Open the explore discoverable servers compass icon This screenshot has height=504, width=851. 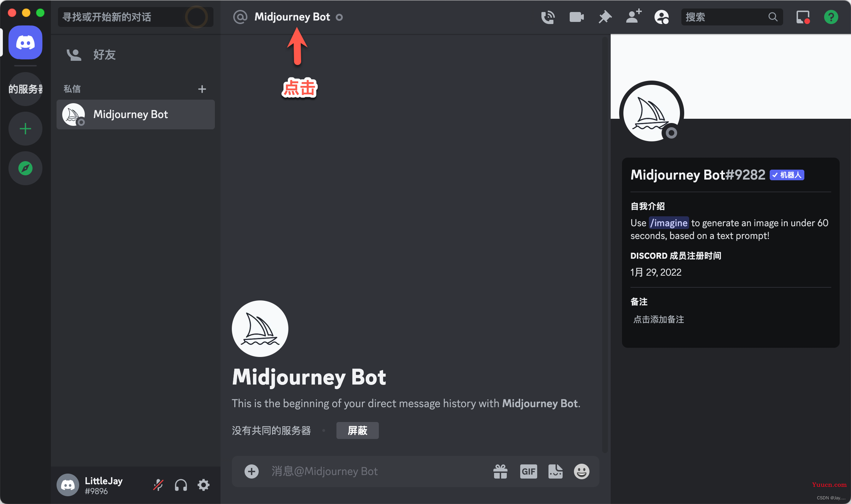pos(25,168)
